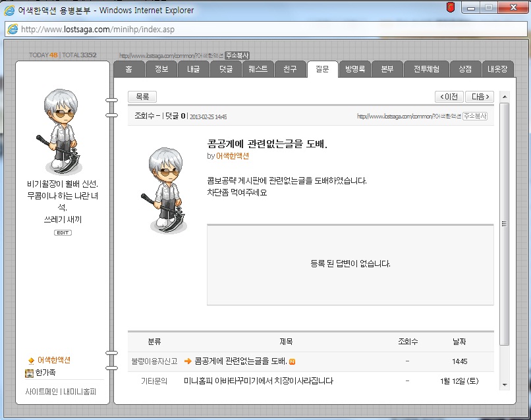
Task: Open the 미니홈피 아바타꾸미기 post link
Action: point(258,381)
